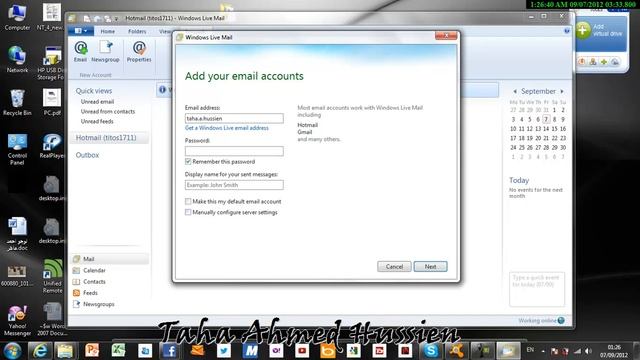Screen dimensions: 640x360
Task: Click the Display name input field
Action: [234, 185]
